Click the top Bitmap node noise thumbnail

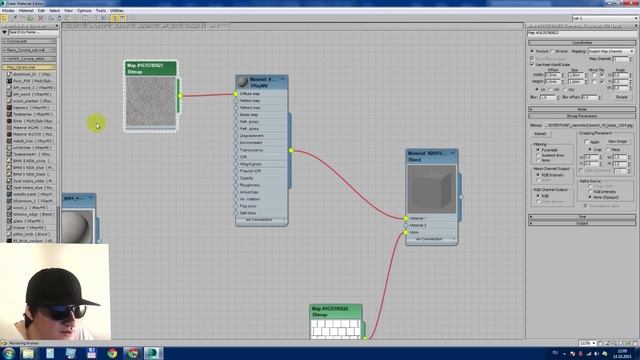(151, 102)
